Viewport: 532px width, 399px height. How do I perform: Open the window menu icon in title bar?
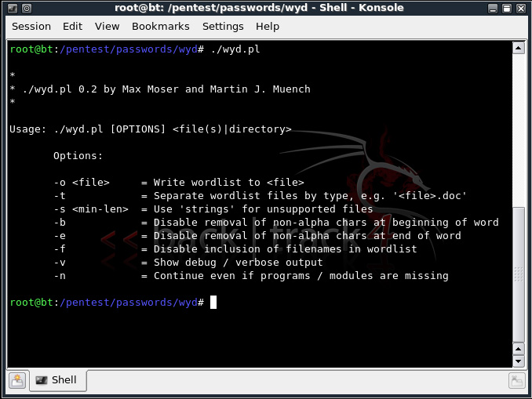[x=13, y=8]
